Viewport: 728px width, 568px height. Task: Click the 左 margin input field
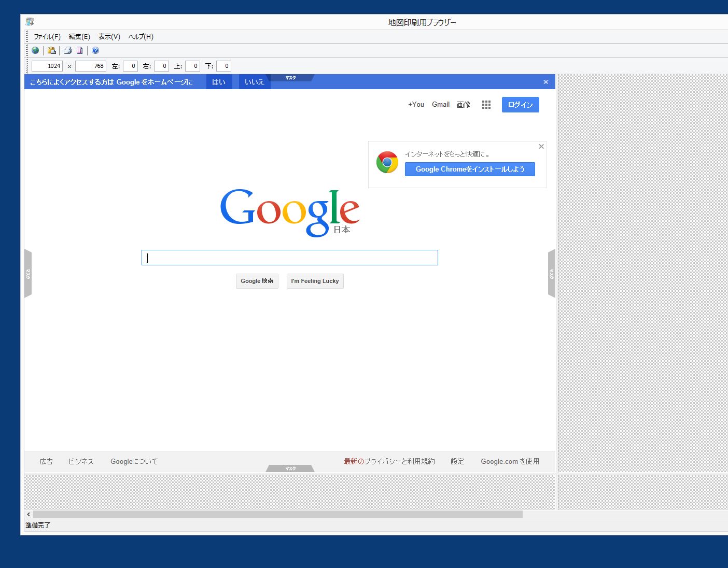pos(130,66)
